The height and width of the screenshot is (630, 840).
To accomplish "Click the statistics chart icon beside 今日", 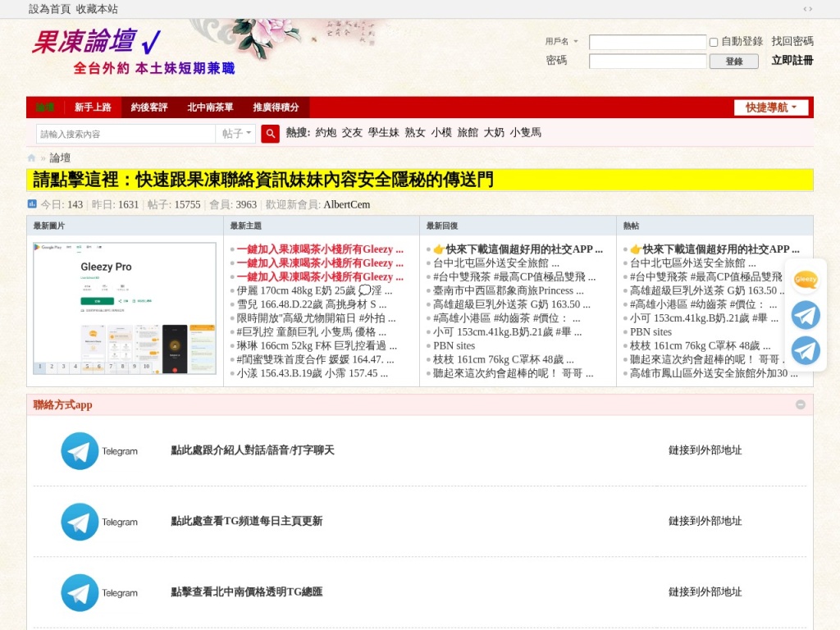I will [x=32, y=204].
